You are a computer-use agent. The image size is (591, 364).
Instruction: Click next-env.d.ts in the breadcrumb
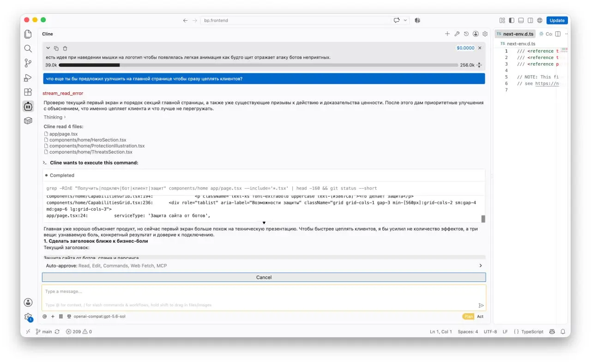pos(521,44)
